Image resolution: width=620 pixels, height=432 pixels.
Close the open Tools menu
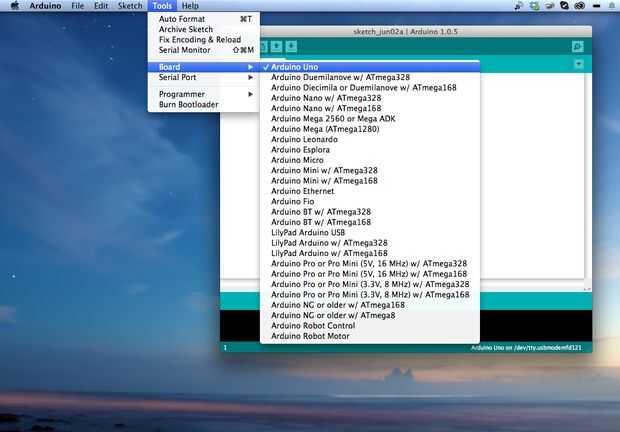[162, 6]
